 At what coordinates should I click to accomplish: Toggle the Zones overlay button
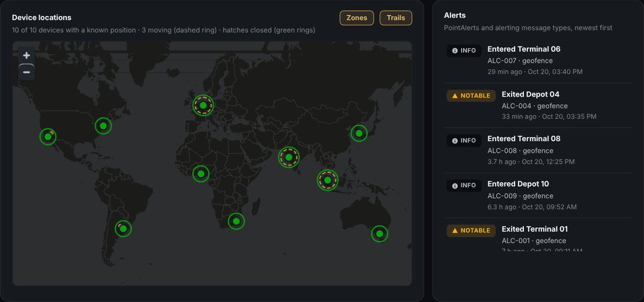(356, 18)
